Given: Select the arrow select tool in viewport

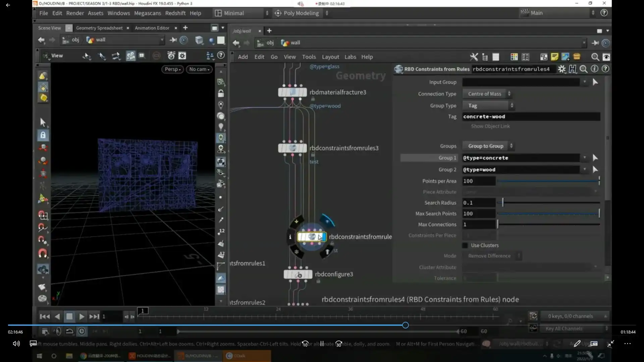Looking at the screenshot, I should 43,122.
